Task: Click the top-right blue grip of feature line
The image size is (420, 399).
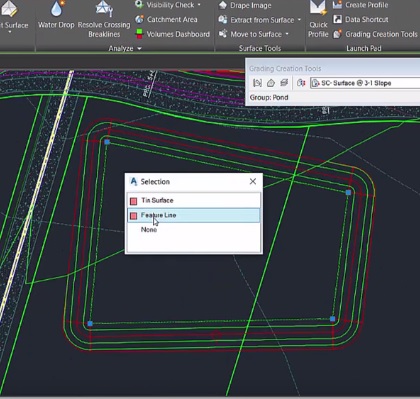Action: 348,193
